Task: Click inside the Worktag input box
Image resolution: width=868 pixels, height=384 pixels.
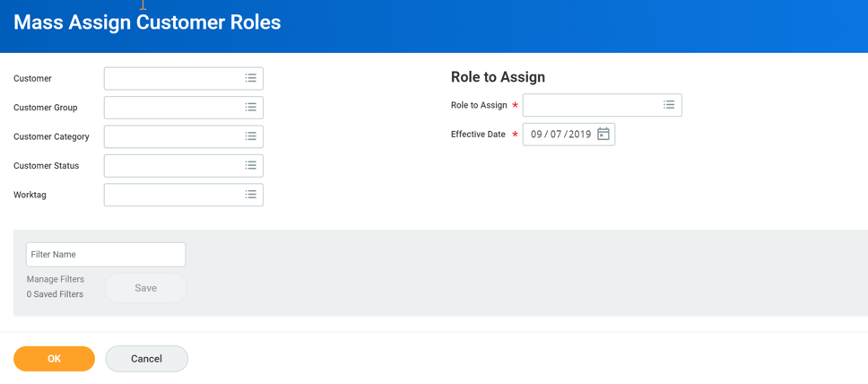Action: coord(183,195)
